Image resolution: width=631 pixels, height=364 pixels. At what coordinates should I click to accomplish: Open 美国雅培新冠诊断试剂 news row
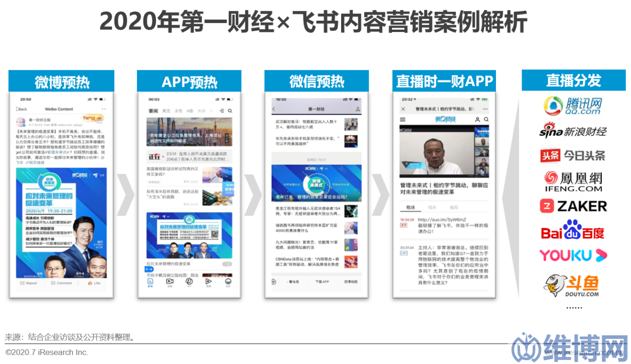pyautogui.click(x=189, y=175)
